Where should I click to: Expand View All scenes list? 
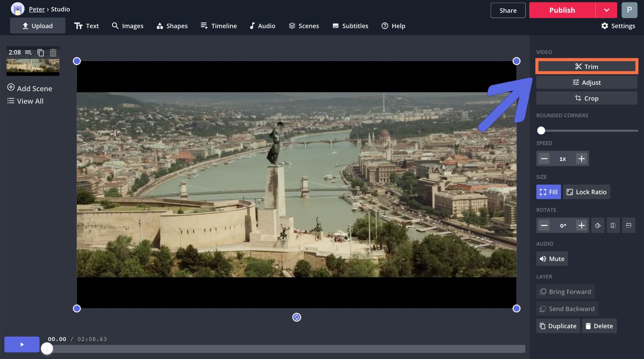(25, 101)
